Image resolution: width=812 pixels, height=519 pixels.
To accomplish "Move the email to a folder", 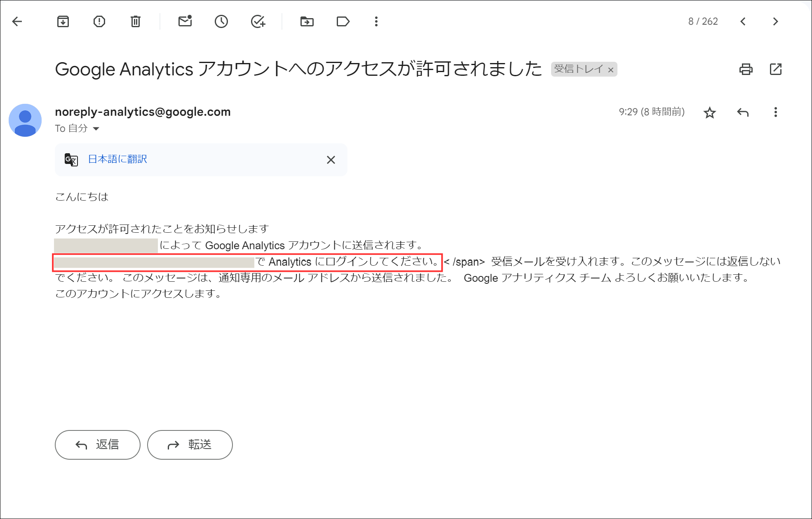I will click(307, 21).
